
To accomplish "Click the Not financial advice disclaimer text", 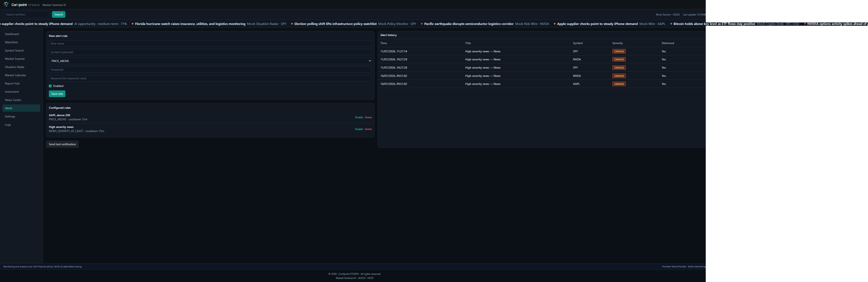I will (43, 267).
